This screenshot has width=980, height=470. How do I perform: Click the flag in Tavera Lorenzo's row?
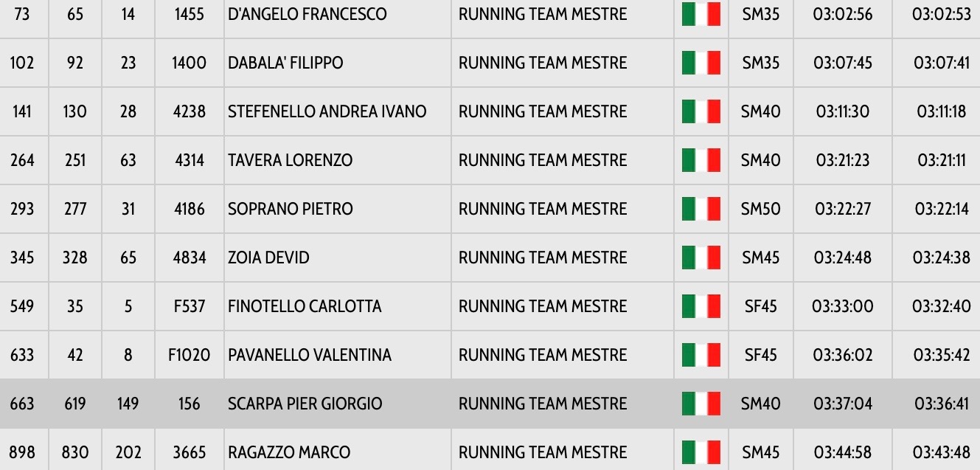(701, 160)
